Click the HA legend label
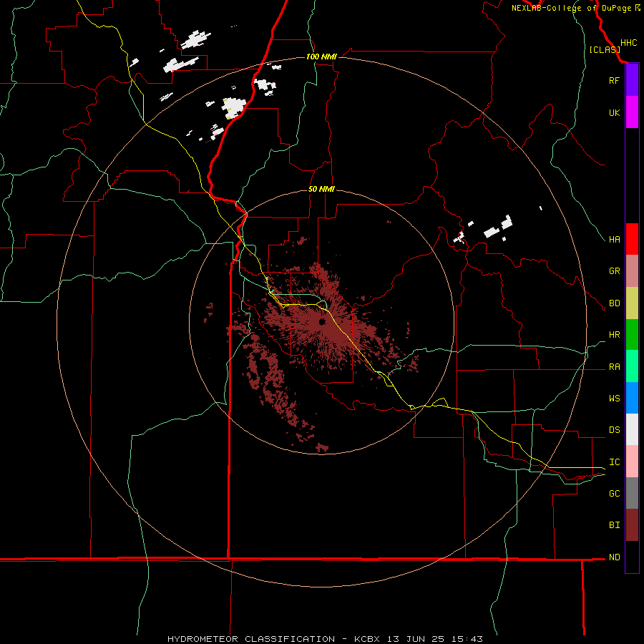This screenshot has width=644, height=644. click(x=614, y=240)
